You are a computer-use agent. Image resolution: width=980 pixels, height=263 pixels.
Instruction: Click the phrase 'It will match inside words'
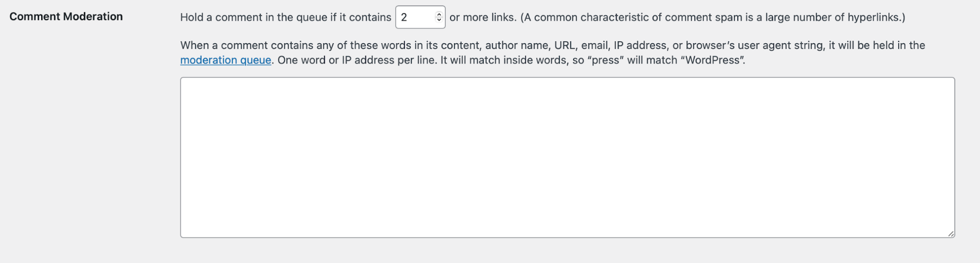coord(503,60)
